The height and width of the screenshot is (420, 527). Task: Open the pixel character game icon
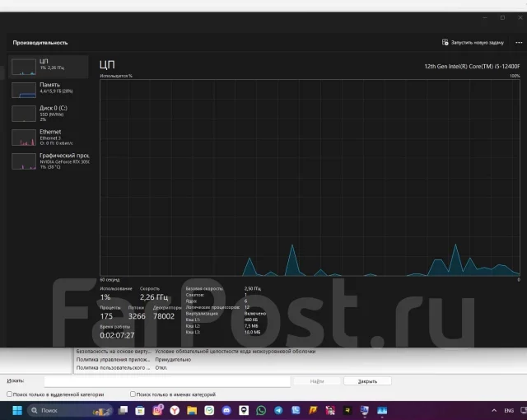tap(330, 410)
